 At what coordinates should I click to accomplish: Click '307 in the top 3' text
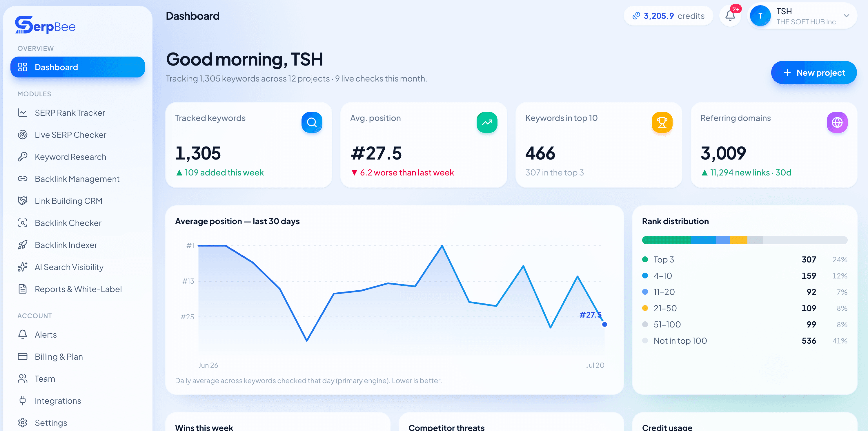pos(554,173)
